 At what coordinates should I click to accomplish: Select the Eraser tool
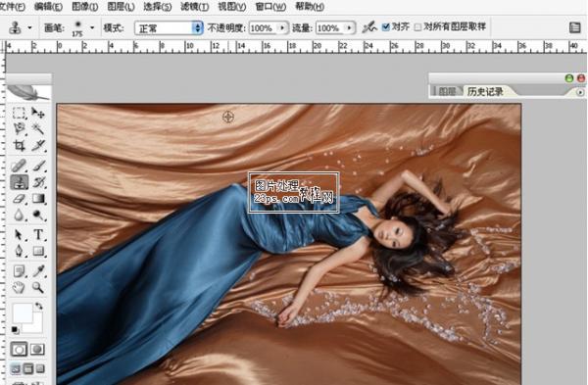pyautogui.click(x=19, y=199)
